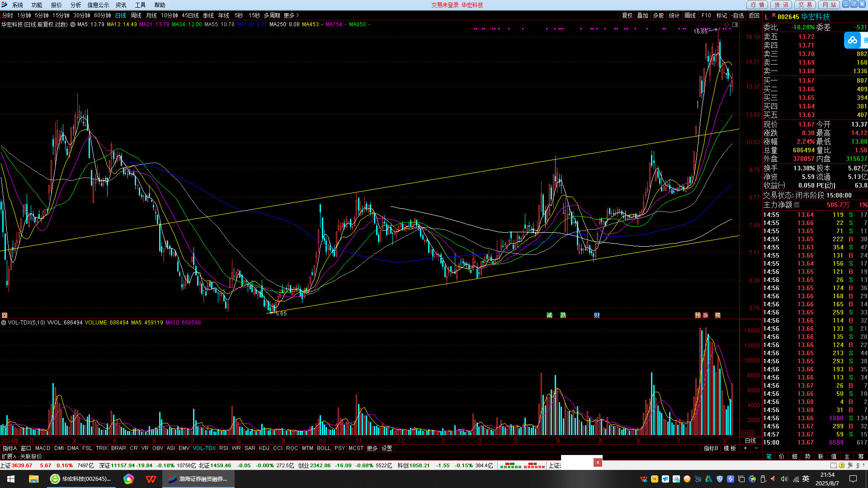Viewport: 868px width, 488px height.
Task: Click the plus zoom button beside 日线
Action: [745, 448]
